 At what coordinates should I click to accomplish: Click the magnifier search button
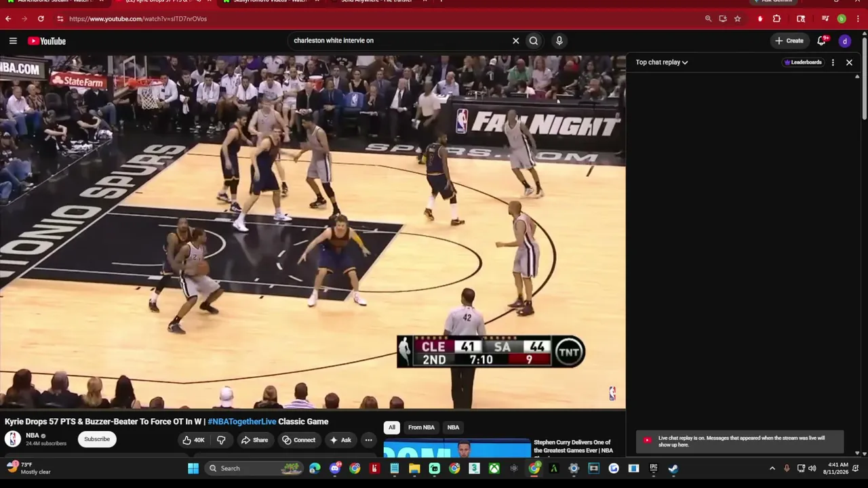(x=534, y=41)
